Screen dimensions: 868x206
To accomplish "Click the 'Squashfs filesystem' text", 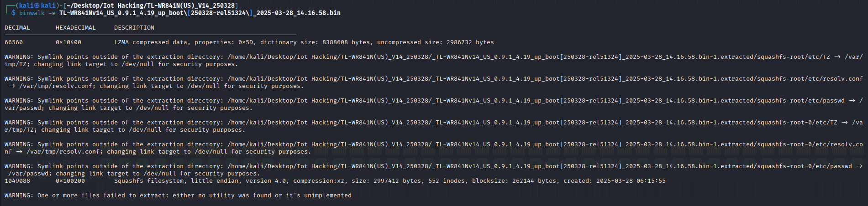I will 148,181.
